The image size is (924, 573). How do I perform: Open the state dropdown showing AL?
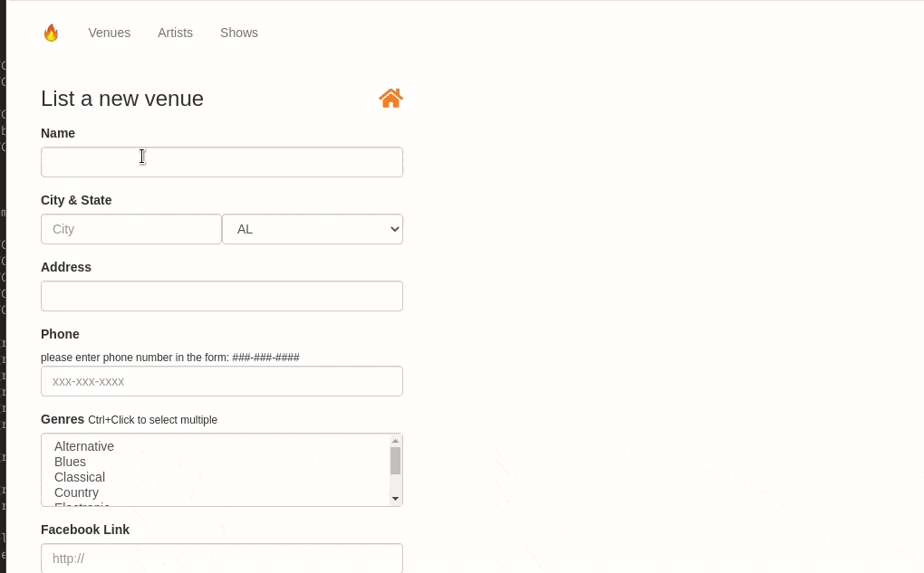313,229
